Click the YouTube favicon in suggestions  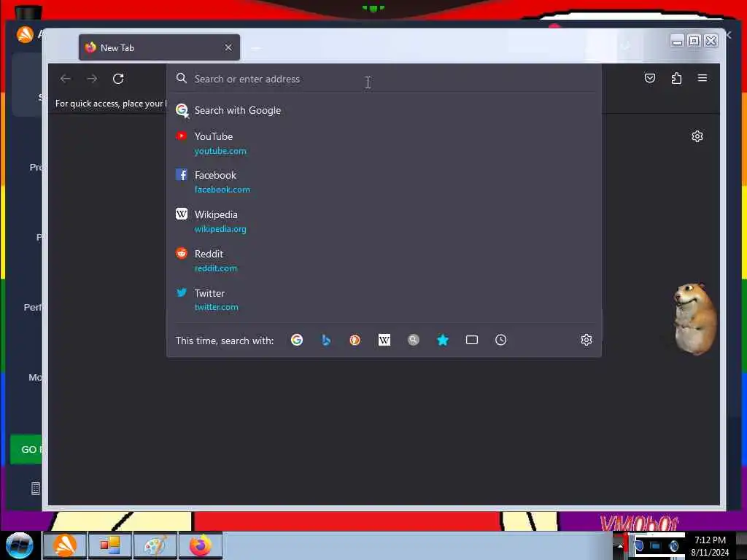tap(181, 136)
